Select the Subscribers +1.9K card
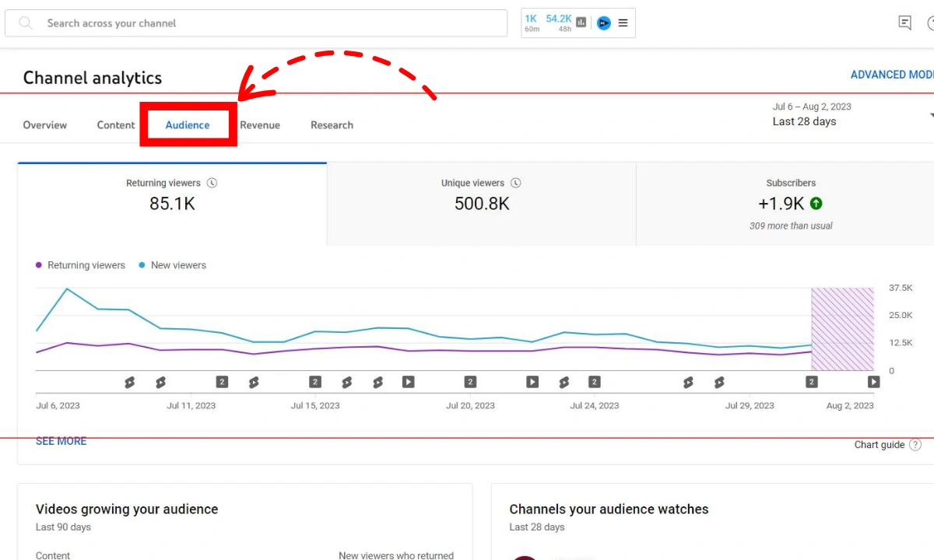 [785, 205]
